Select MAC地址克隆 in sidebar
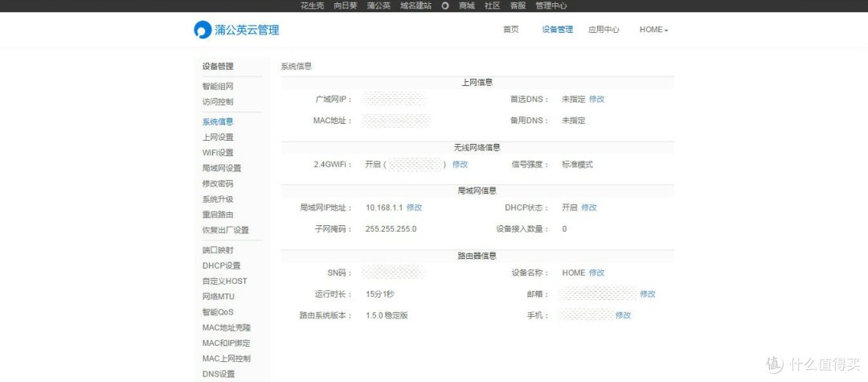868x382 pixels. click(227, 328)
